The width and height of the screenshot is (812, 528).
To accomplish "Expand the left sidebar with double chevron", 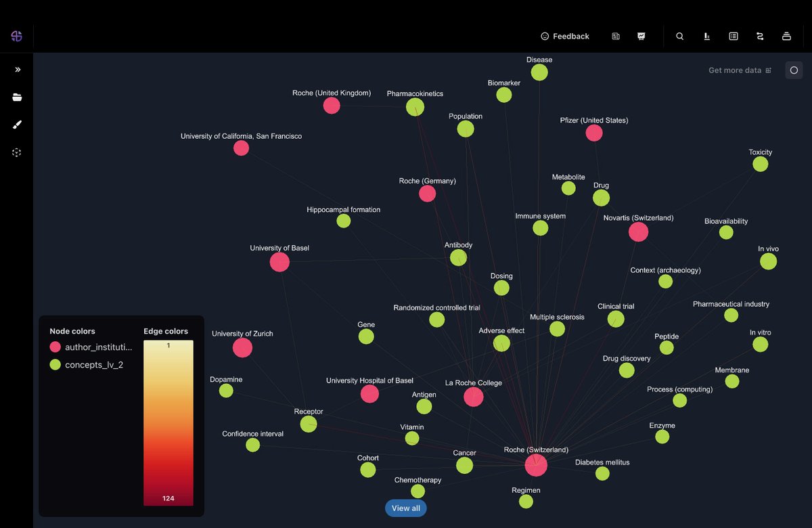I will coord(18,70).
